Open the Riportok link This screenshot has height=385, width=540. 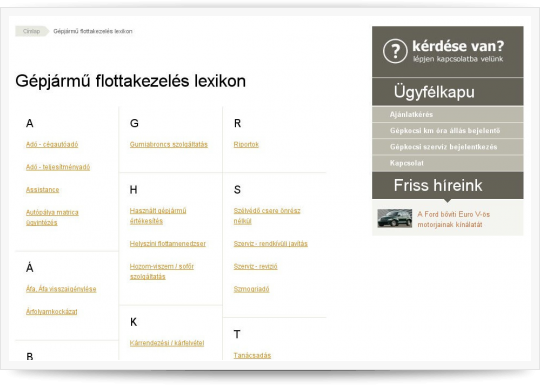[246, 144]
